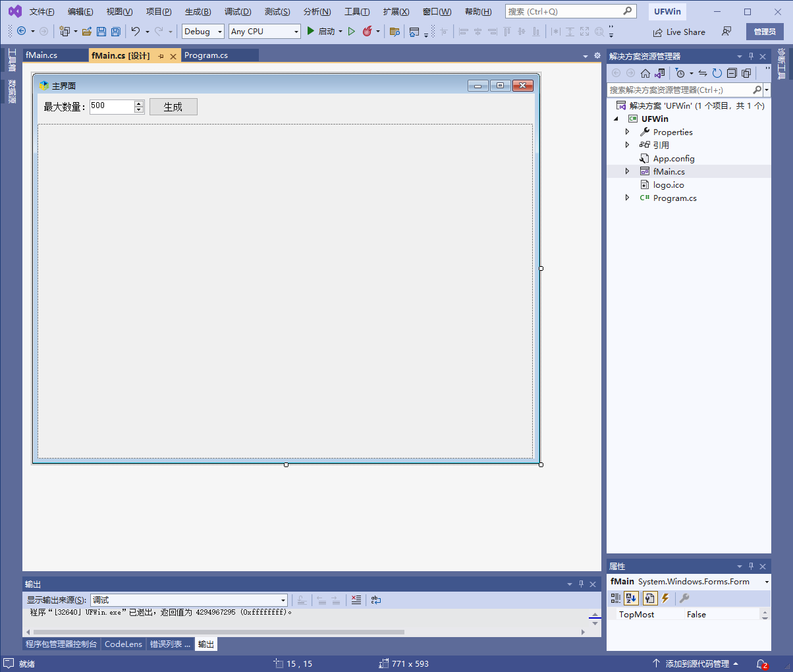Toggle word wrap in the Output panel

[376, 600]
